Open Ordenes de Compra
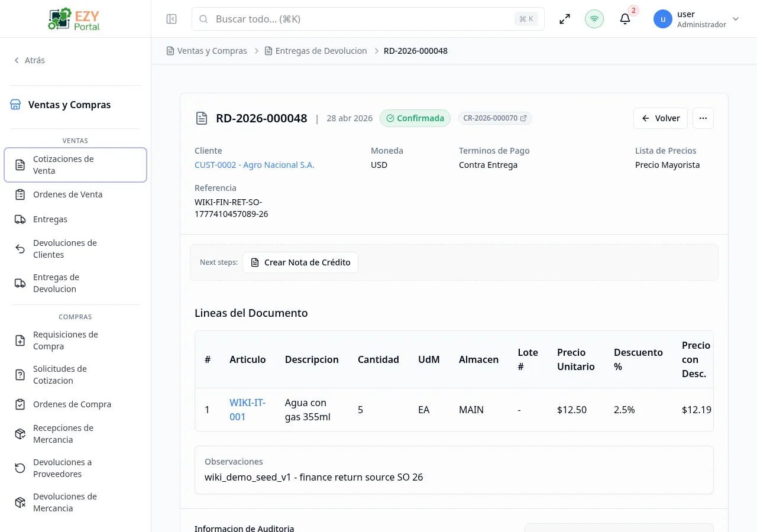The width and height of the screenshot is (757, 532). click(75, 404)
